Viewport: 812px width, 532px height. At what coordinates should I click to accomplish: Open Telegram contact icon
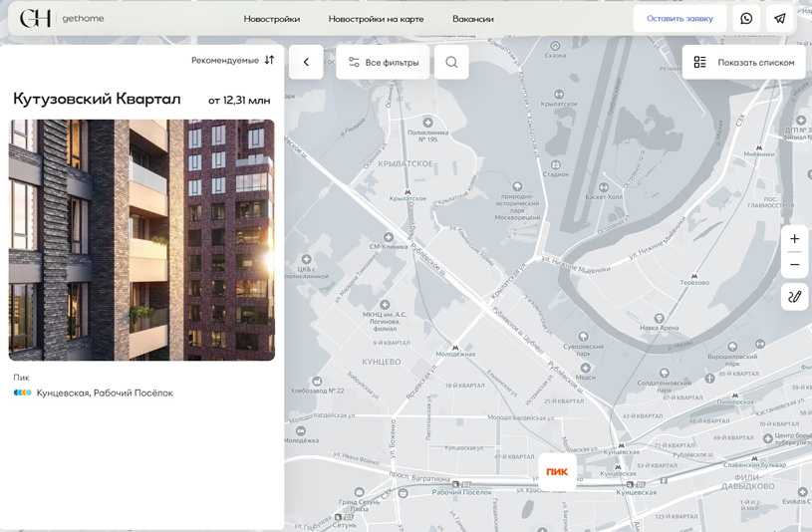780,18
